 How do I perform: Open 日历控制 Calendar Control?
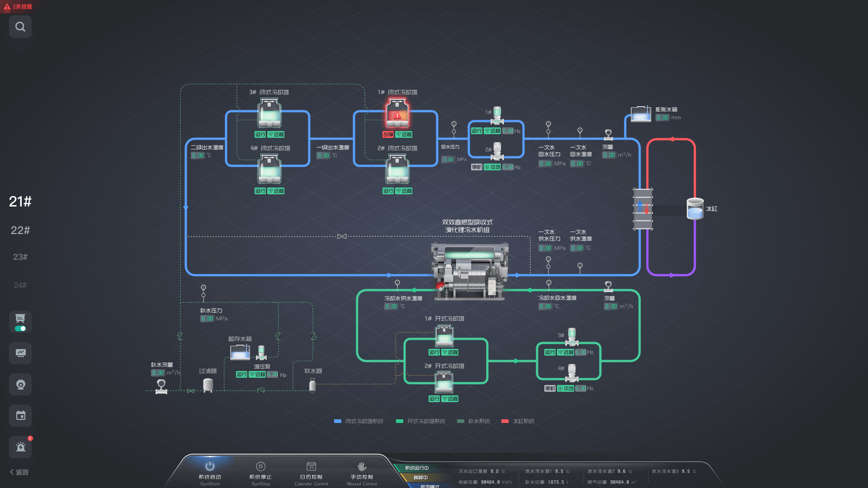click(311, 473)
